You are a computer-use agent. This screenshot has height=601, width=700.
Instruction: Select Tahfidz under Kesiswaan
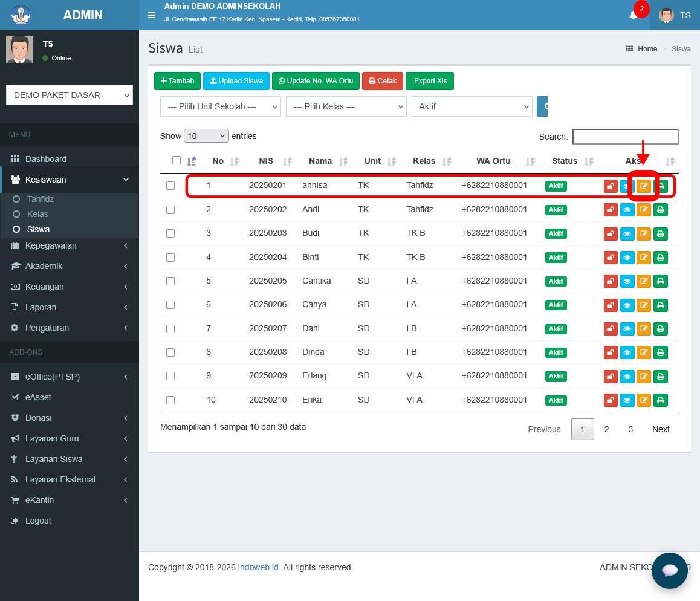[40, 199]
